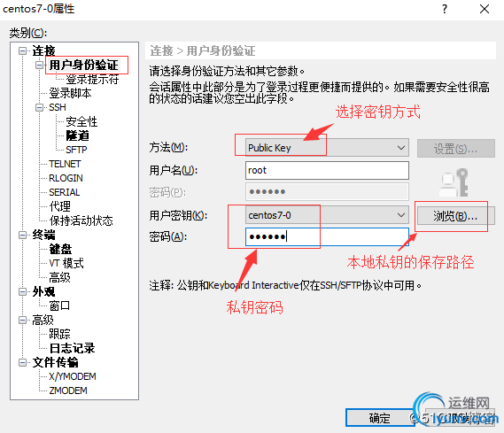This screenshot has width=504, height=433.
Task: Collapse the 文件传输 tree node
Action: (22, 362)
